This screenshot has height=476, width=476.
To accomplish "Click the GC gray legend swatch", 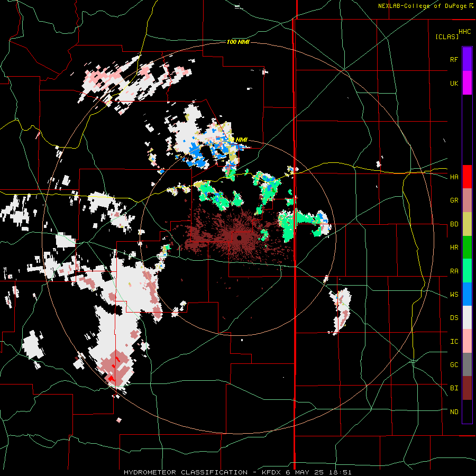I will click(467, 364).
